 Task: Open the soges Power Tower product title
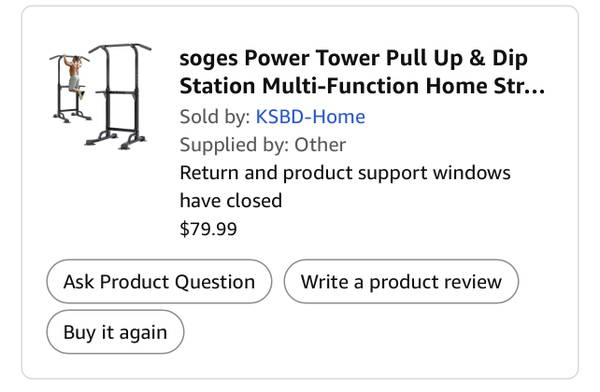click(x=362, y=72)
